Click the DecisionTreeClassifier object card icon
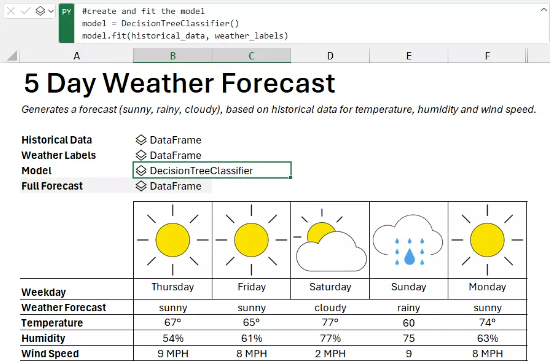Screen dimensions: 550x361 [x=141, y=171]
